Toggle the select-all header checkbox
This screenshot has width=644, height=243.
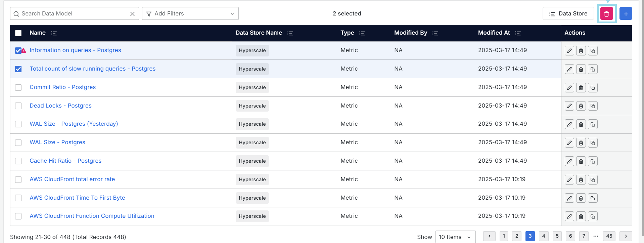(x=18, y=33)
